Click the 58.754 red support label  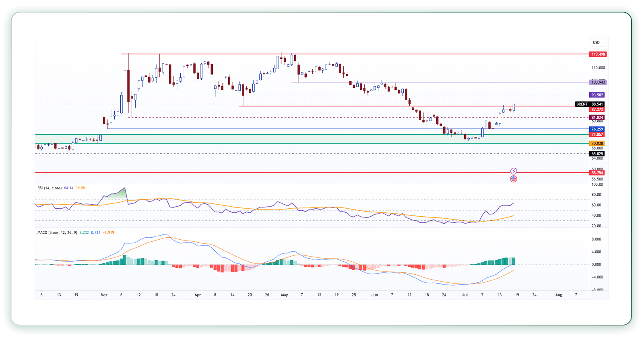coord(597,173)
